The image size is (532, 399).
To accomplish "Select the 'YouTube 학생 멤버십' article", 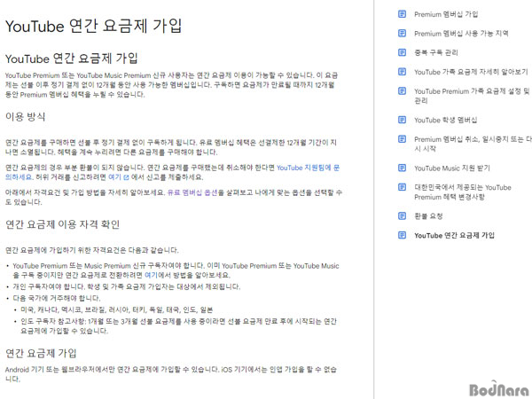I will coord(445,120).
